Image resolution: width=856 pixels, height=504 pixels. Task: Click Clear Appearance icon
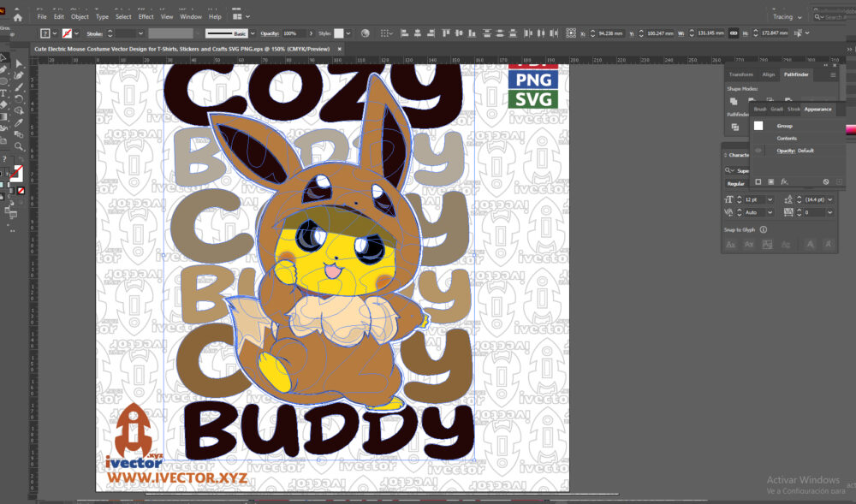tap(826, 181)
